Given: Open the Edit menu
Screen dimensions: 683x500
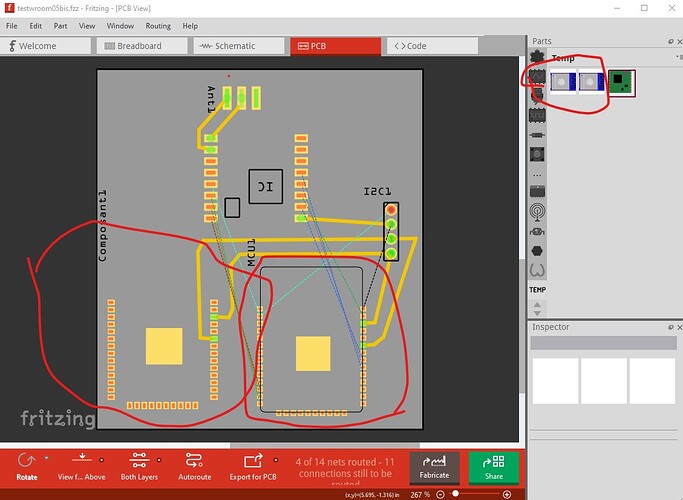Looking at the screenshot, I should tap(36, 26).
